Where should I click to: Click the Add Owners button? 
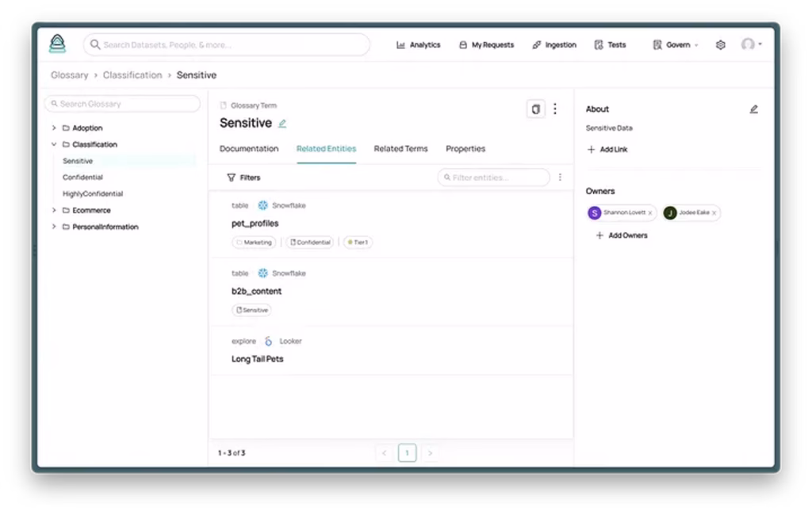[622, 235]
